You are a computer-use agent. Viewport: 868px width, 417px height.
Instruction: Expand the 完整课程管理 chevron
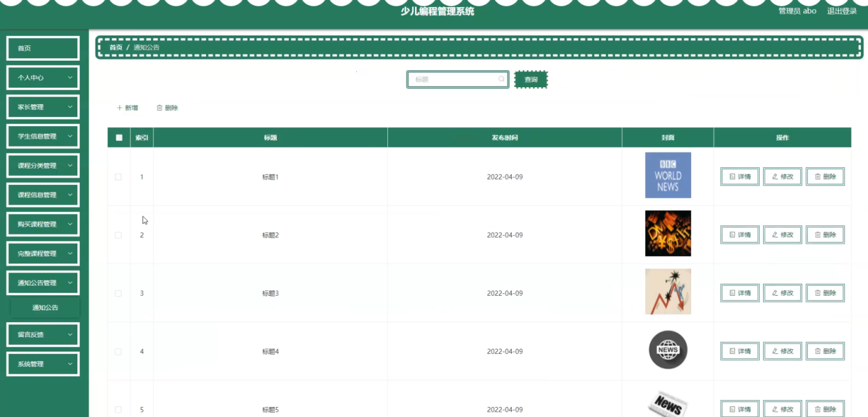70,253
